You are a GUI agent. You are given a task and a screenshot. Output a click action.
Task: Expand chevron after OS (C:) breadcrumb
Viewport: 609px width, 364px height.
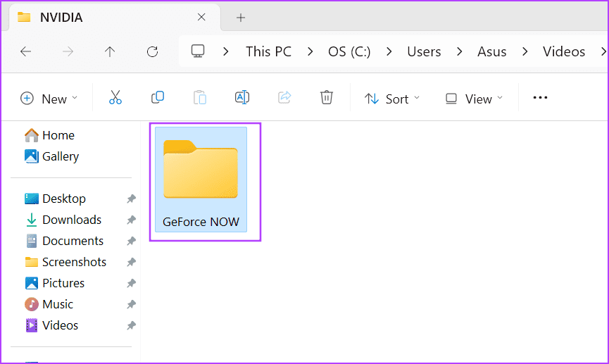point(389,51)
